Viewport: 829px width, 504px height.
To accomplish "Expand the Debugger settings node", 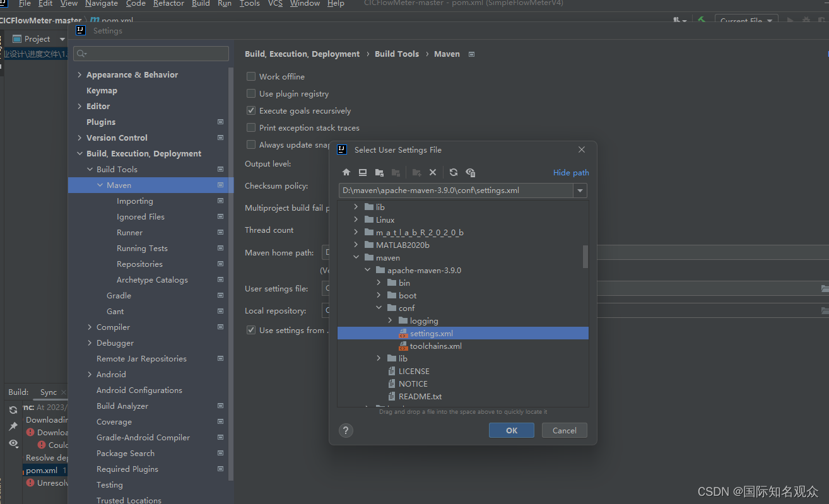I will [90, 343].
